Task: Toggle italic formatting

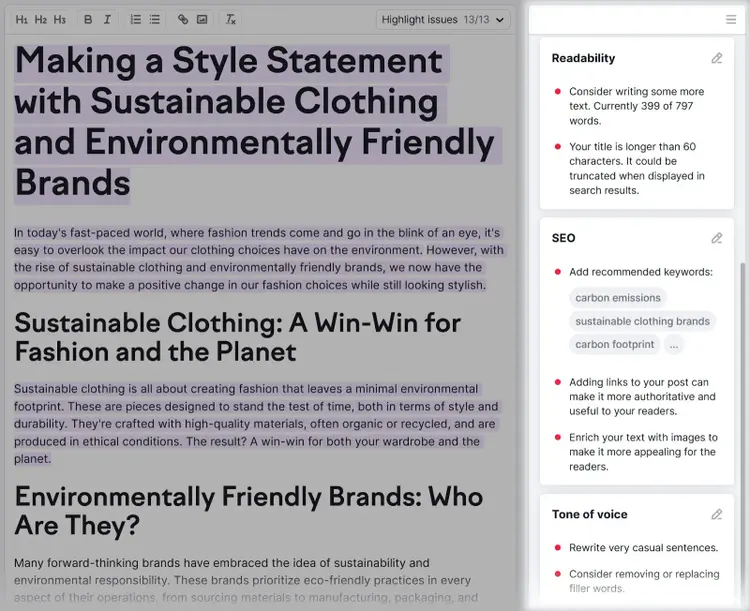Action: [x=107, y=20]
